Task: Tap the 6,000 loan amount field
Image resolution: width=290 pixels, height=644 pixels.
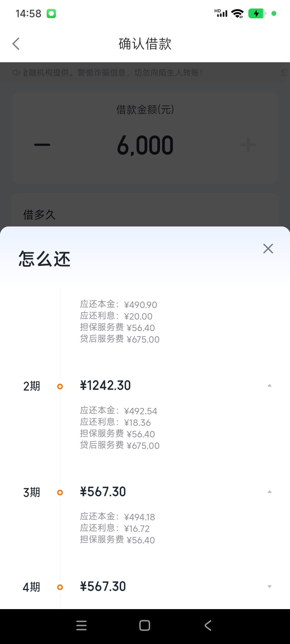Action: pyautogui.click(x=145, y=145)
